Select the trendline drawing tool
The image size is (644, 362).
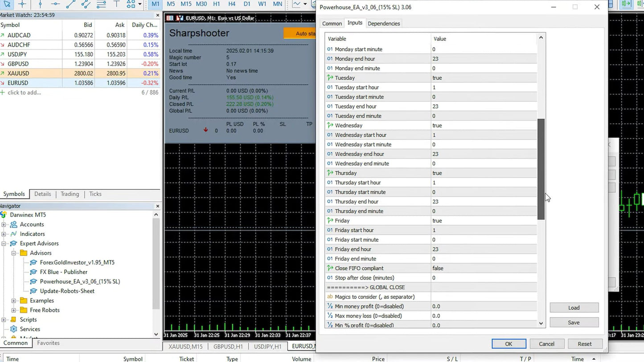click(x=70, y=5)
